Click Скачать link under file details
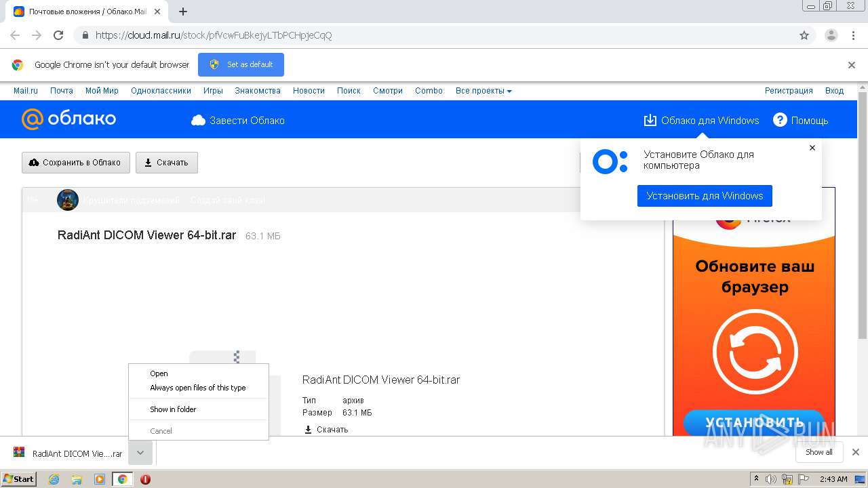Image resolution: width=868 pixels, height=488 pixels. (326, 430)
